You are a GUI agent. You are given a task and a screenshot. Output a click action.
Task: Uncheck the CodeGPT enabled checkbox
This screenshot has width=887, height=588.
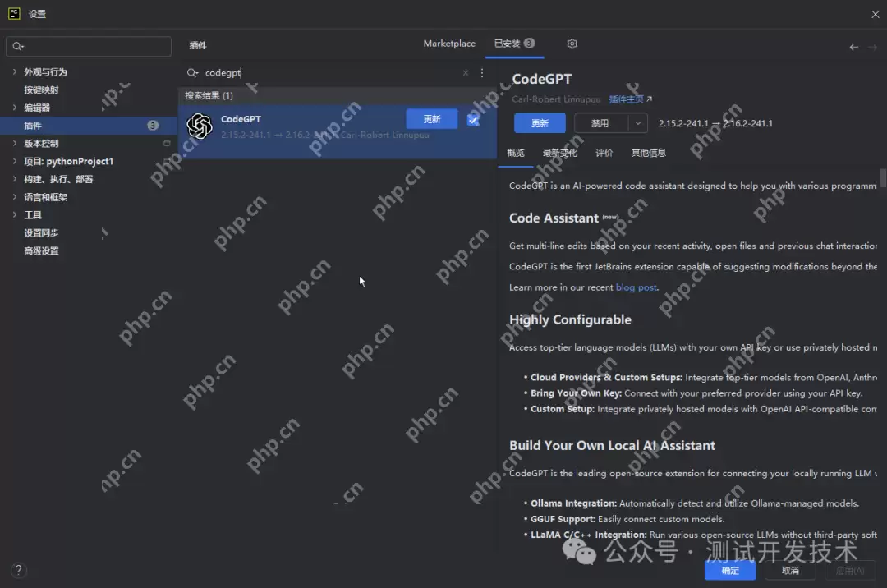pos(473,120)
